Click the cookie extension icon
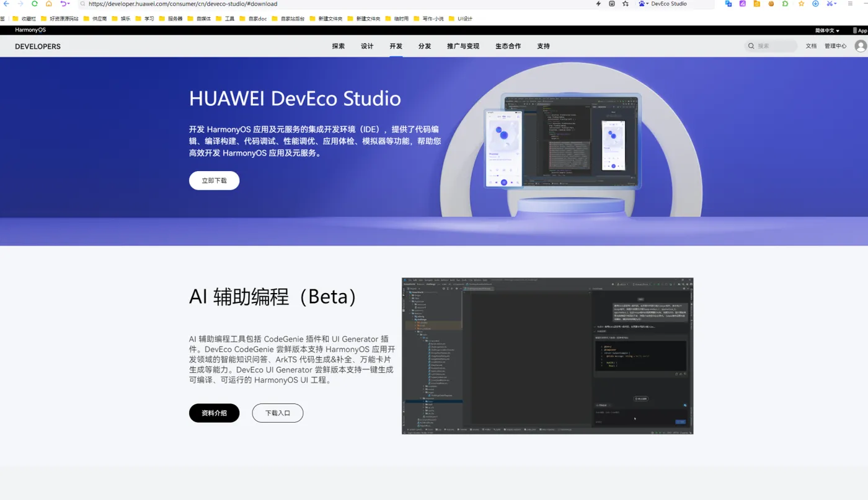 pyautogui.click(x=771, y=4)
